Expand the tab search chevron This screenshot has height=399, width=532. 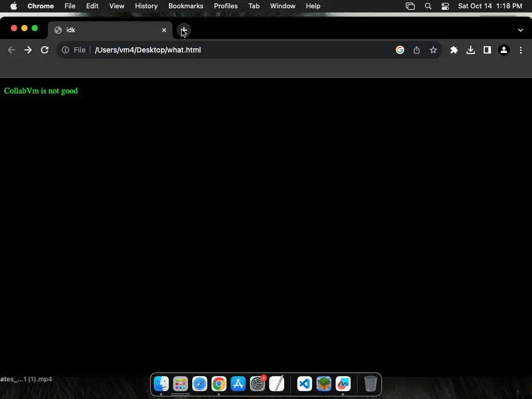[x=521, y=30]
